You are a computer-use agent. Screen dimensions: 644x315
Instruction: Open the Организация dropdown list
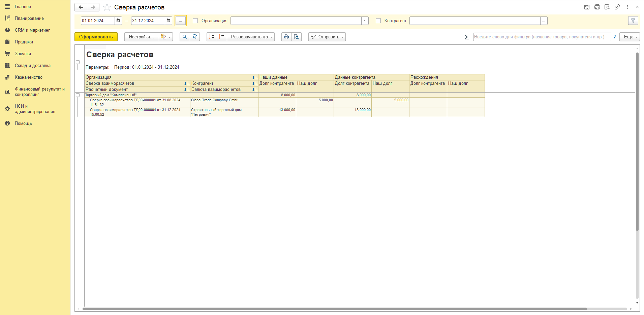[x=365, y=21]
